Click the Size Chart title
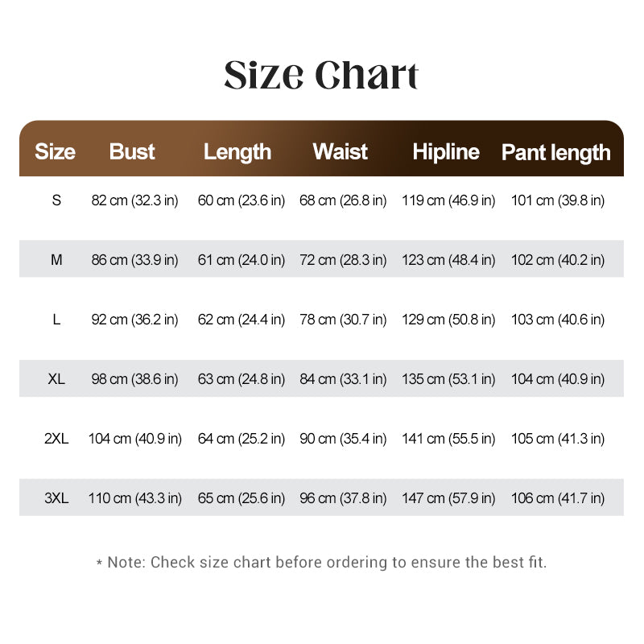This screenshot has height=644, width=644. (x=321, y=75)
